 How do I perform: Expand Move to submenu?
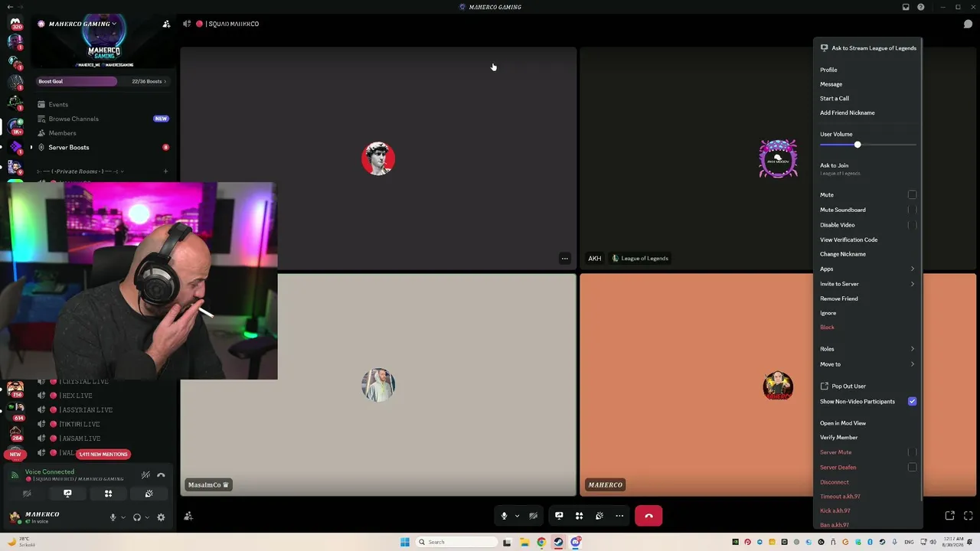(x=867, y=364)
